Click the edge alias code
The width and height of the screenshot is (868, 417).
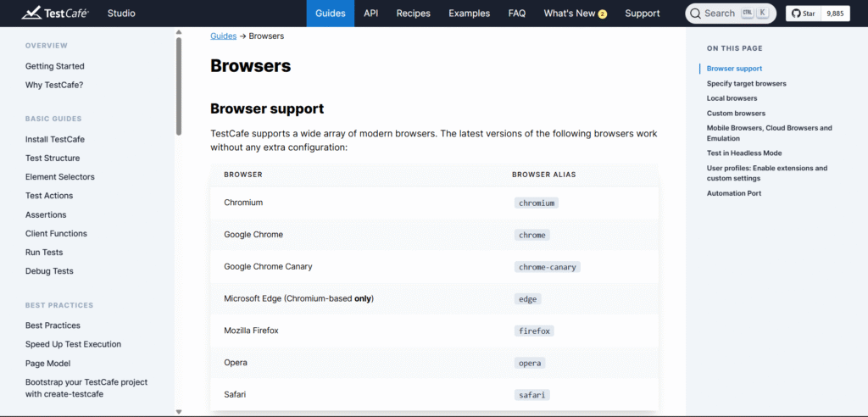[x=527, y=299]
